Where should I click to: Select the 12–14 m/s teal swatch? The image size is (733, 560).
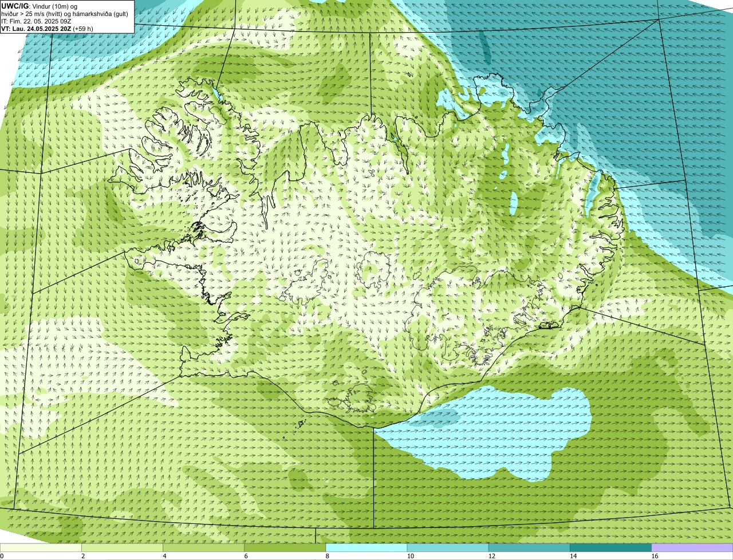point(530,547)
